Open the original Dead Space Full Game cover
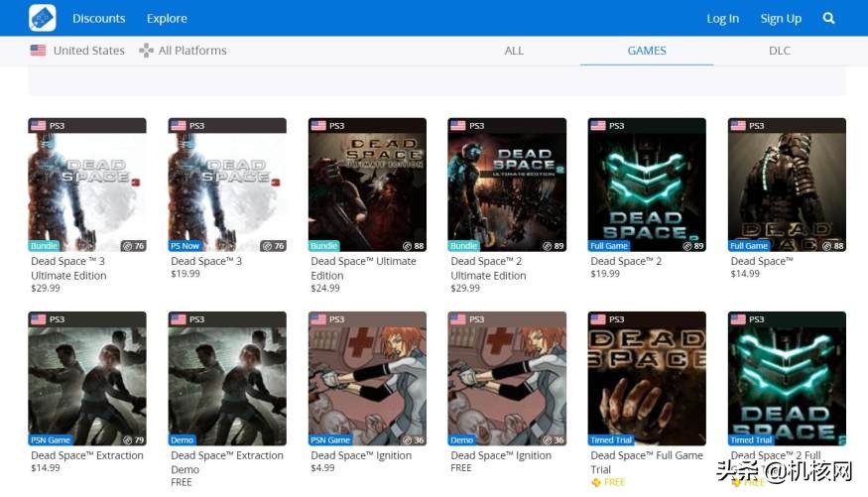 coord(788,185)
